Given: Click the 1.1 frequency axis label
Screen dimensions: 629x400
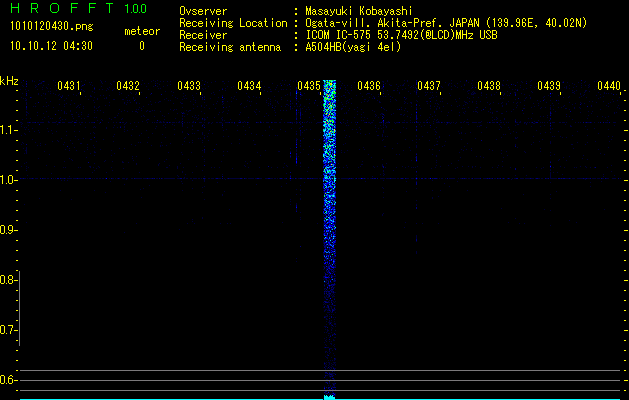Looking at the screenshot, I should [x=8, y=130].
